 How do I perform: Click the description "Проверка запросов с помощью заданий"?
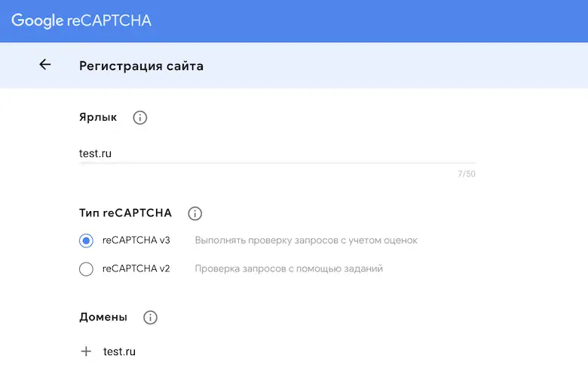(x=289, y=268)
